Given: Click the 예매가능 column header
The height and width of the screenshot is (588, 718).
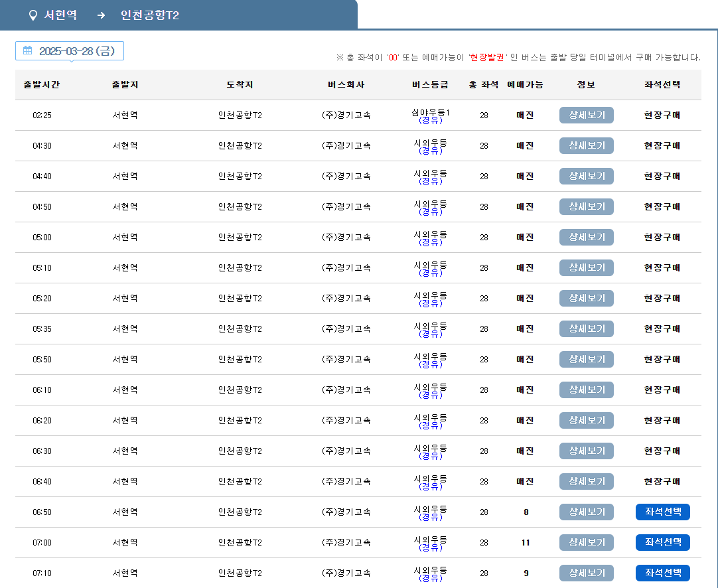Looking at the screenshot, I should [525, 85].
